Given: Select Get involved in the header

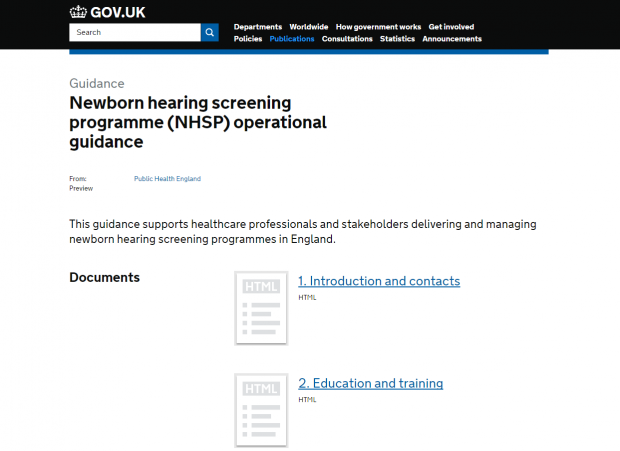Looking at the screenshot, I should tap(451, 27).
